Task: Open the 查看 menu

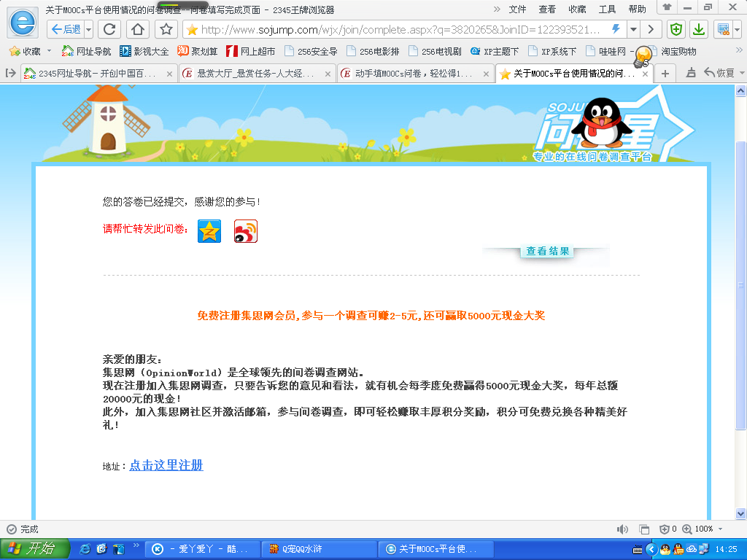Action: click(x=547, y=9)
